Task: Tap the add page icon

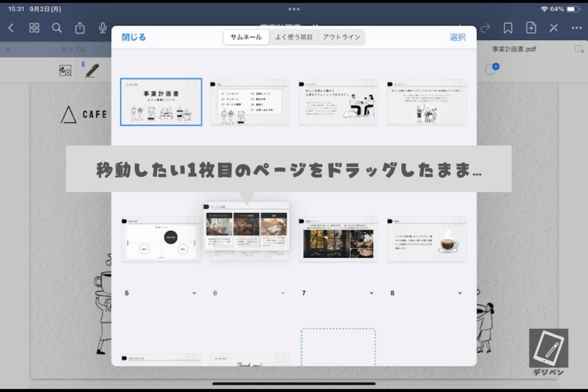Action: [x=531, y=28]
